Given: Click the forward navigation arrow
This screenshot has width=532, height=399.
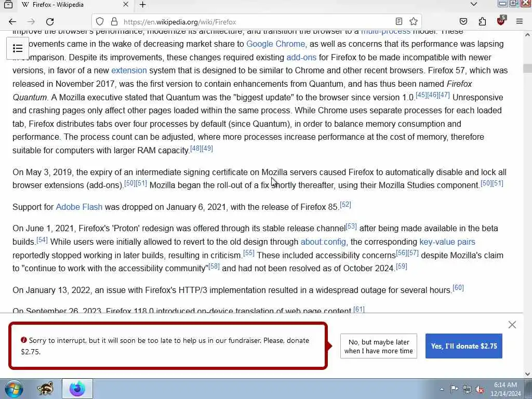Looking at the screenshot, I should 31,22.
